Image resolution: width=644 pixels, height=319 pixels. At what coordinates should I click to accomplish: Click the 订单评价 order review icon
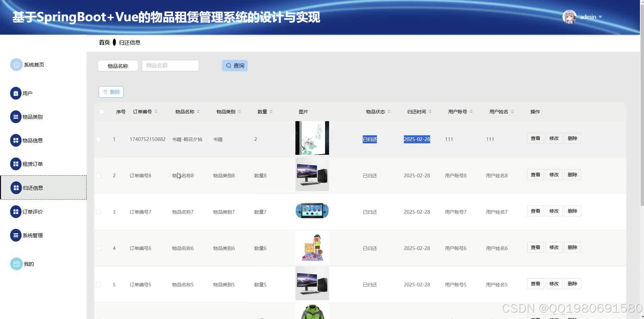[x=16, y=212]
